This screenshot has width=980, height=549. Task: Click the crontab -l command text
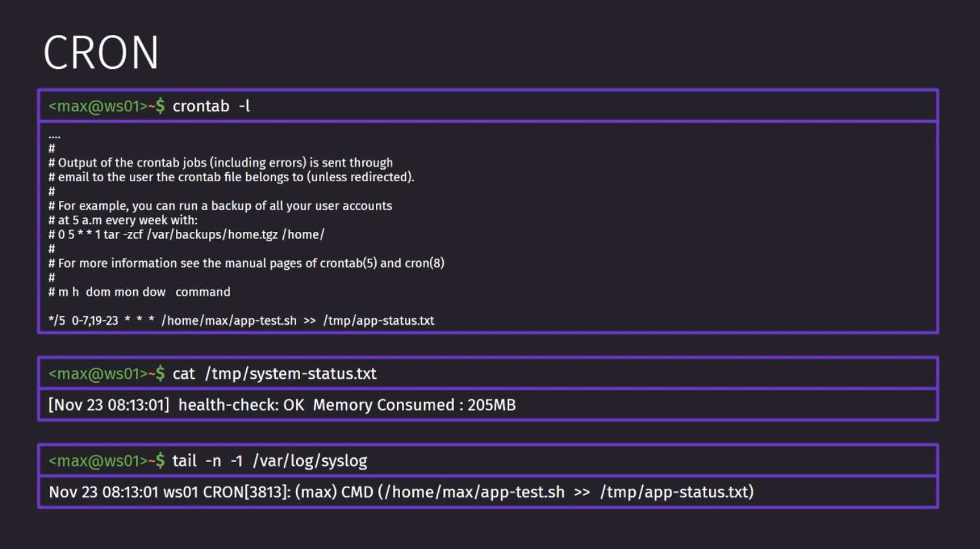point(211,106)
